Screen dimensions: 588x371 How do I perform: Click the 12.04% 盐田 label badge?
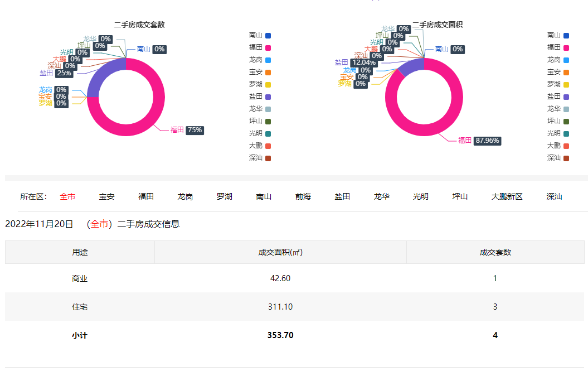click(x=363, y=62)
